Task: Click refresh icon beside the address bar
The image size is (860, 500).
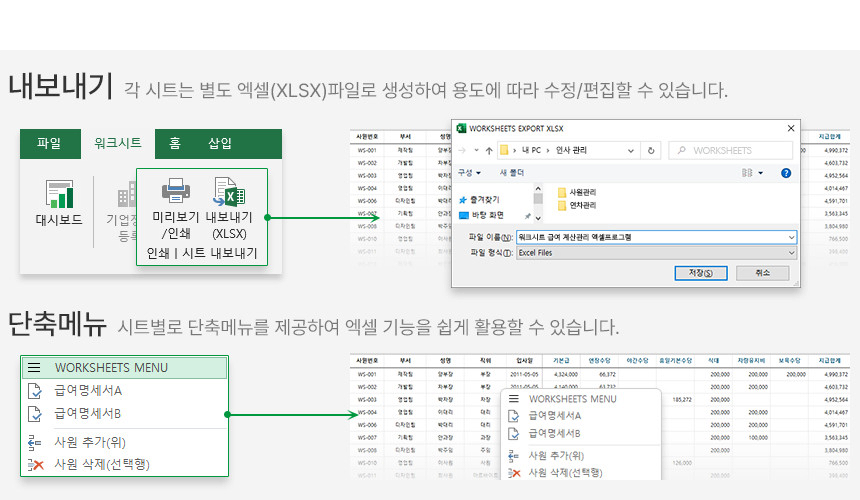Action: 651,150
